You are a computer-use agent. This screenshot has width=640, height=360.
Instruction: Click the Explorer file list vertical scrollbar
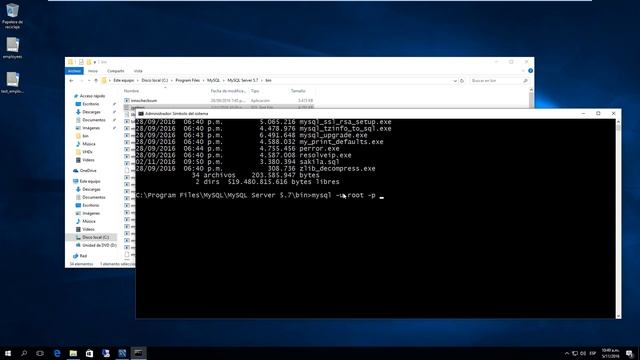[531, 99]
